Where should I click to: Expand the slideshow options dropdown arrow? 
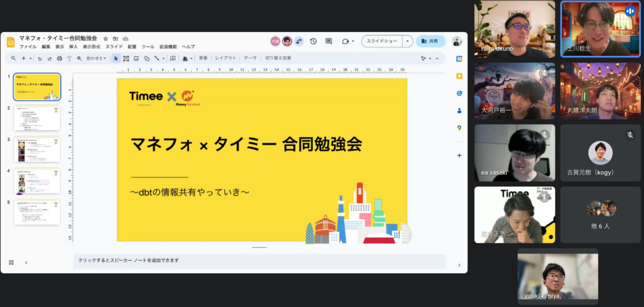pyautogui.click(x=408, y=41)
